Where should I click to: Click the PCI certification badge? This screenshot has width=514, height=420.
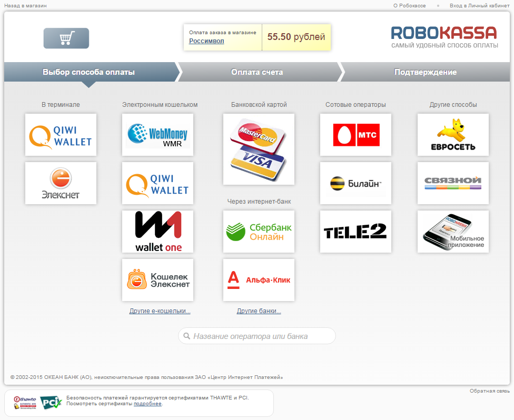[51, 403]
